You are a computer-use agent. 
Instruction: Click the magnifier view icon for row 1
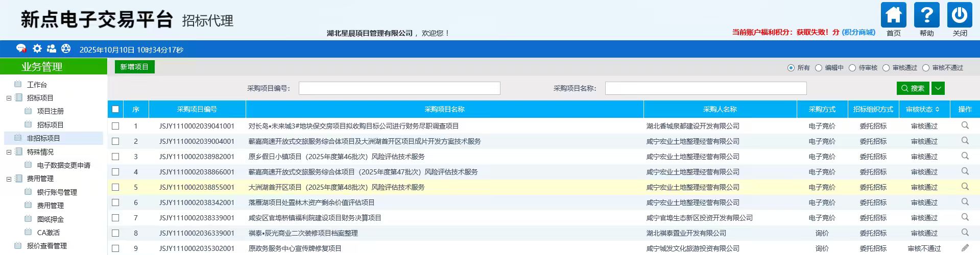point(965,125)
